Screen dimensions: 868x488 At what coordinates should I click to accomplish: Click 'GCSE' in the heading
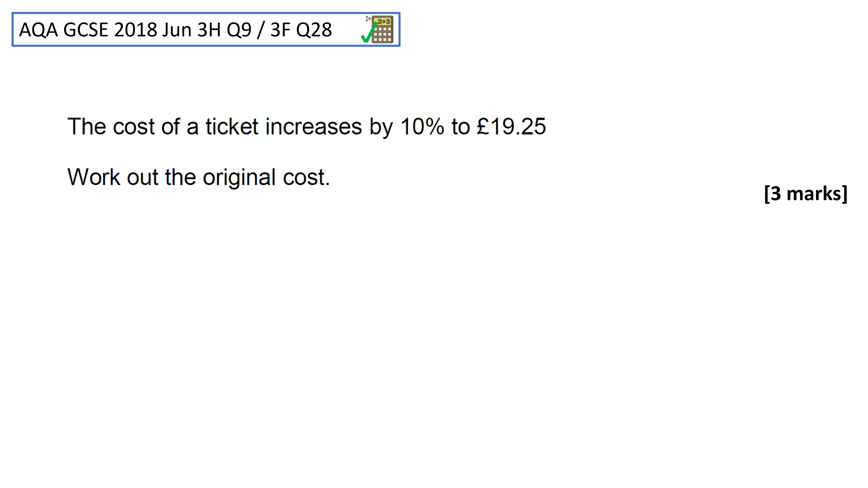click(86, 30)
